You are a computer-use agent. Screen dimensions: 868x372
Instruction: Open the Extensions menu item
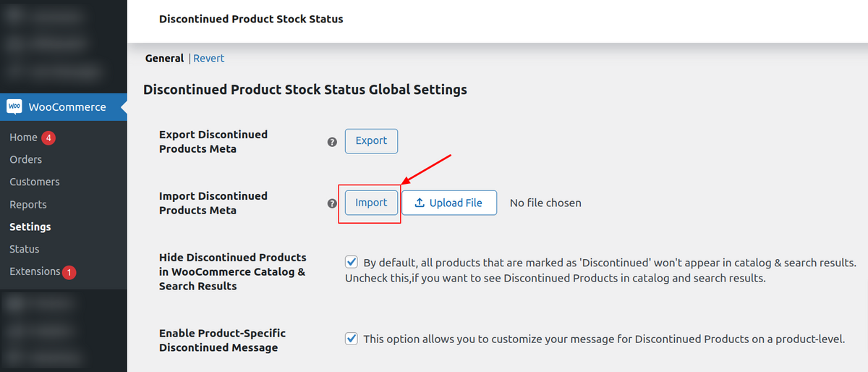pyautogui.click(x=35, y=271)
